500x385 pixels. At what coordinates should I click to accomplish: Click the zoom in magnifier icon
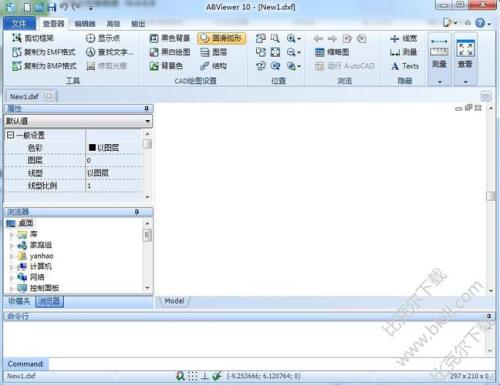point(291,38)
